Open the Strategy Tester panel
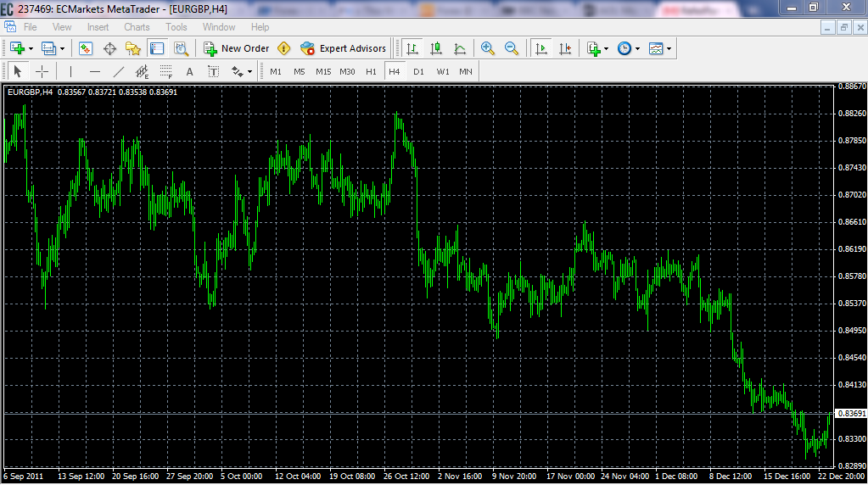Viewport: 868px width, 485px height. click(x=181, y=48)
